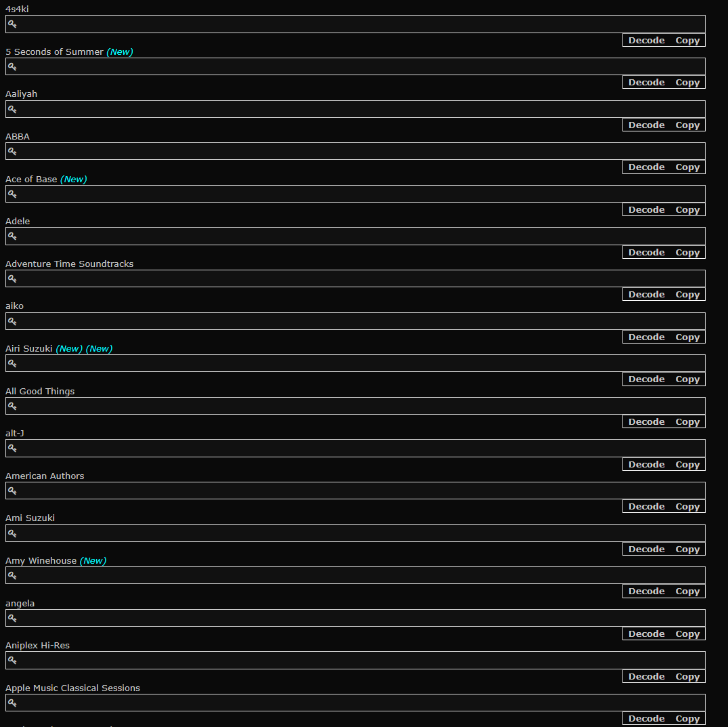The height and width of the screenshot is (727, 728).
Task: Focus the Adele encoded text field
Action: click(x=355, y=236)
